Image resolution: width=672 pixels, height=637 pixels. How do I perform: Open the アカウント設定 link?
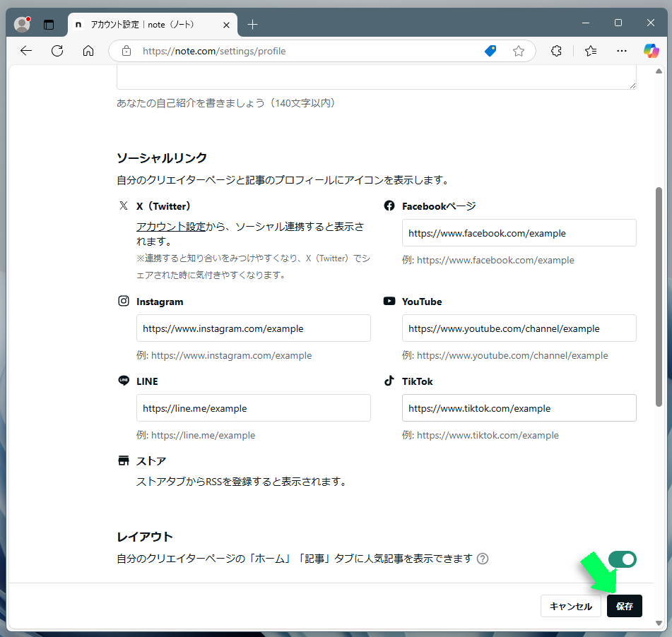pyautogui.click(x=171, y=227)
